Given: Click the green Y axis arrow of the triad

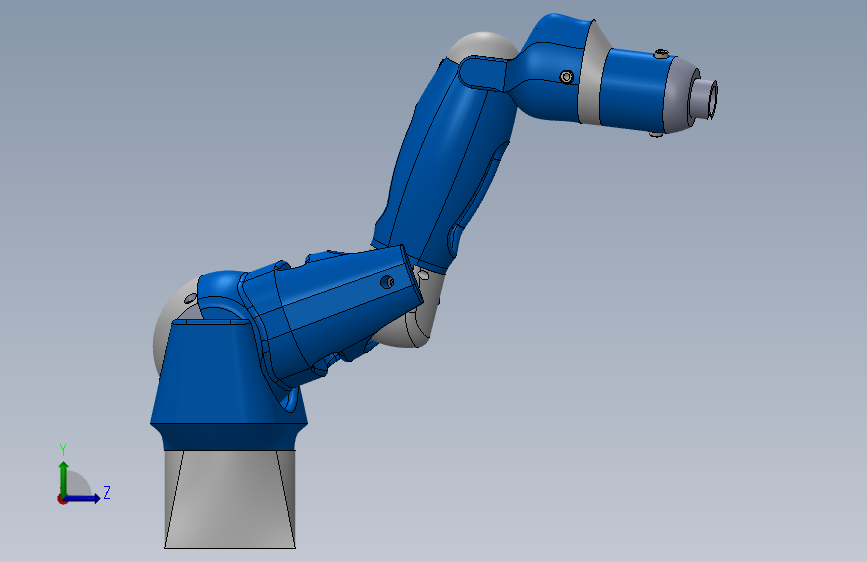Looking at the screenshot, I should coord(63,478).
